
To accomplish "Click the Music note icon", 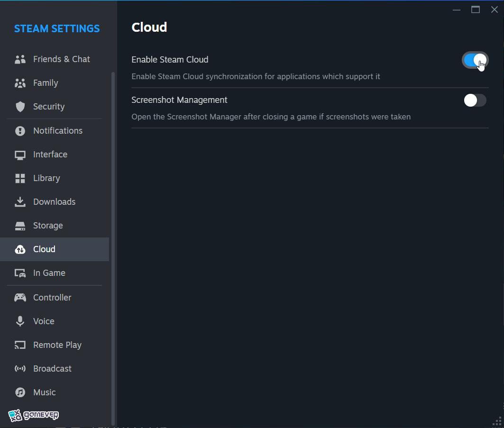I will click(x=20, y=392).
